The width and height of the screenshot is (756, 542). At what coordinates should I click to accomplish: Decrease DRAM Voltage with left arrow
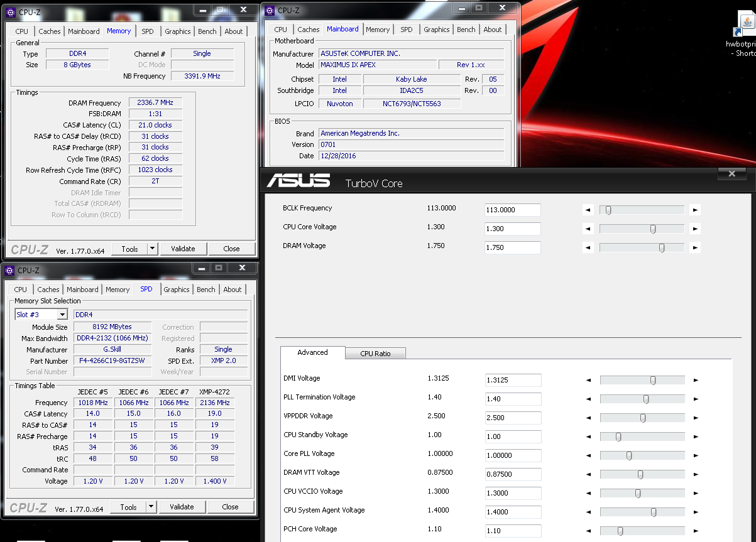(x=588, y=248)
